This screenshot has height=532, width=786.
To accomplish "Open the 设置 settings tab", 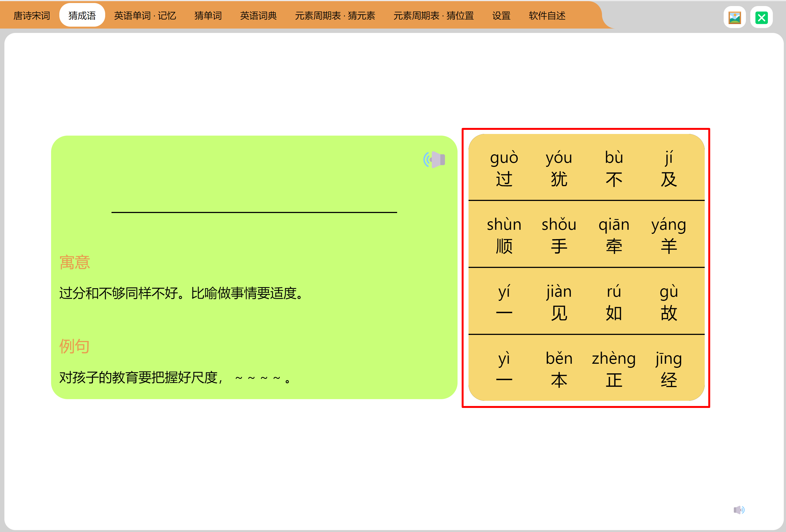I will coord(501,16).
